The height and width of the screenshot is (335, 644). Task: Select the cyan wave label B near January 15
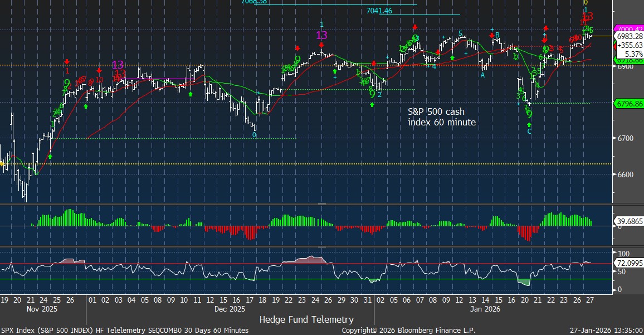point(497,35)
